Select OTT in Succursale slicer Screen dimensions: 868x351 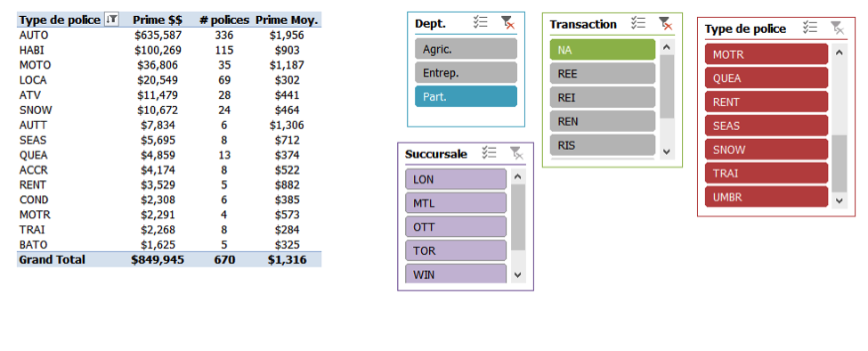click(456, 227)
